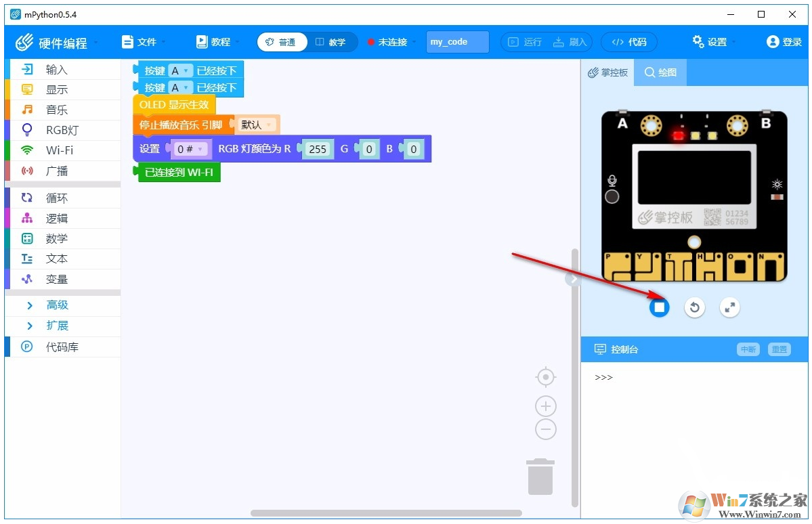Click the my_code filename field
The height and width of the screenshot is (524, 812).
pyautogui.click(x=456, y=41)
